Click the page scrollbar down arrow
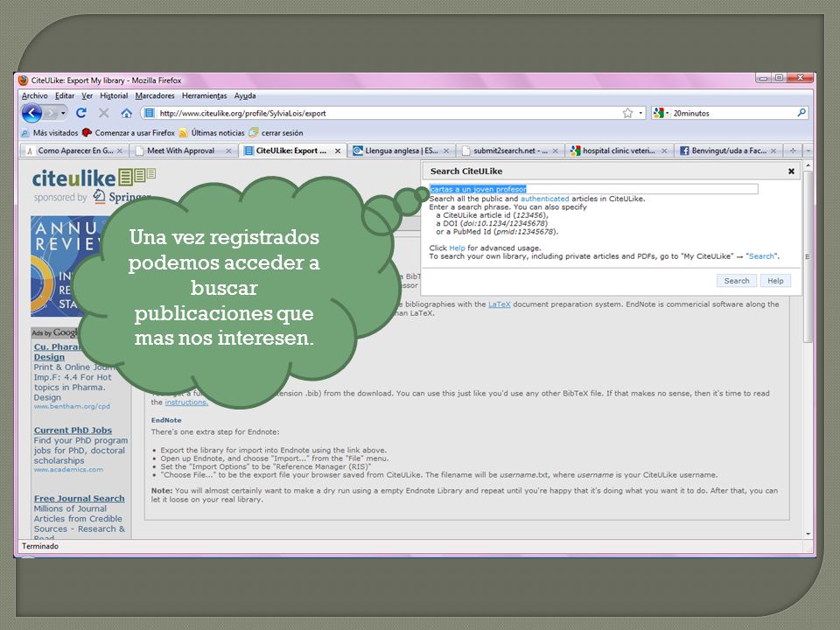Image resolution: width=840 pixels, height=630 pixels. [x=808, y=534]
